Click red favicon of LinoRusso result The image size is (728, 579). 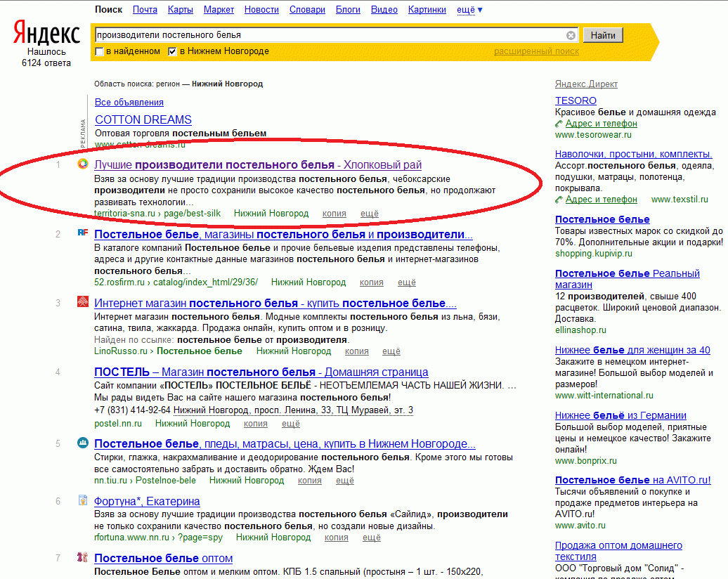tap(83, 302)
